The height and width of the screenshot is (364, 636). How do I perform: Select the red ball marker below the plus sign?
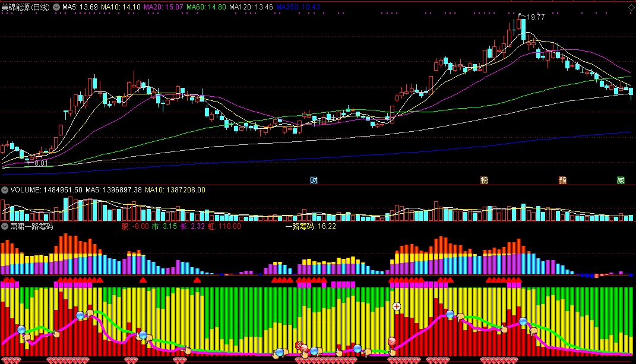point(392,341)
